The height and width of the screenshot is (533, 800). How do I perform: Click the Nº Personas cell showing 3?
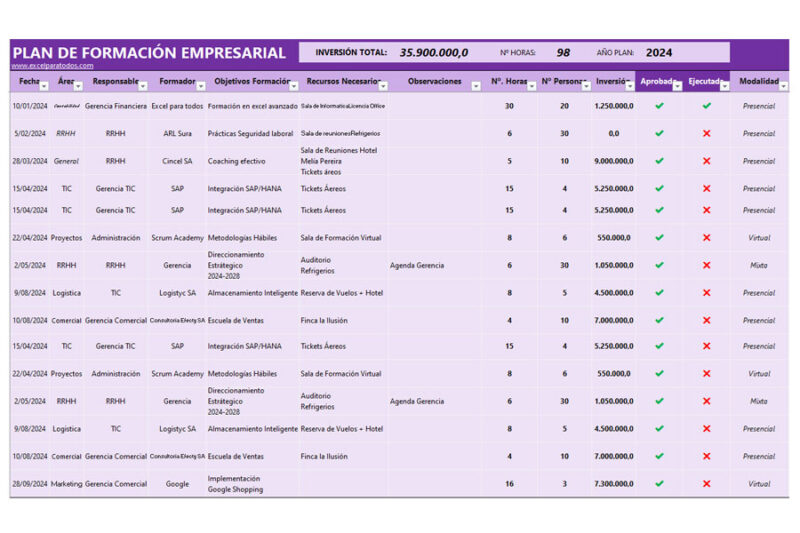(x=564, y=484)
